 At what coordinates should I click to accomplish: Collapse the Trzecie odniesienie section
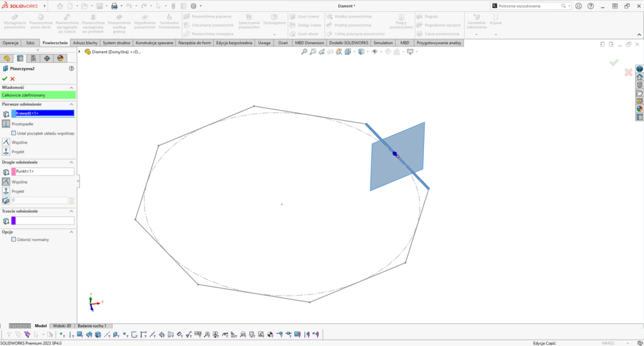71,211
